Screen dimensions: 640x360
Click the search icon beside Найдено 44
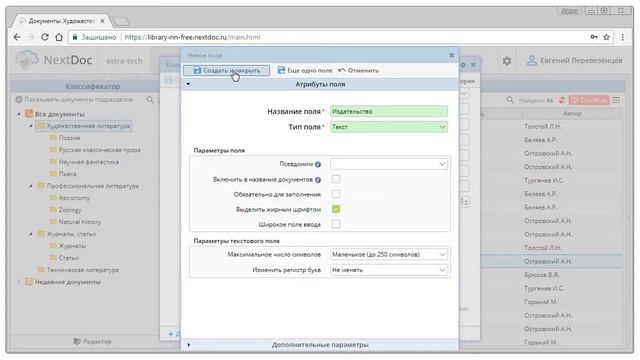[510, 100]
